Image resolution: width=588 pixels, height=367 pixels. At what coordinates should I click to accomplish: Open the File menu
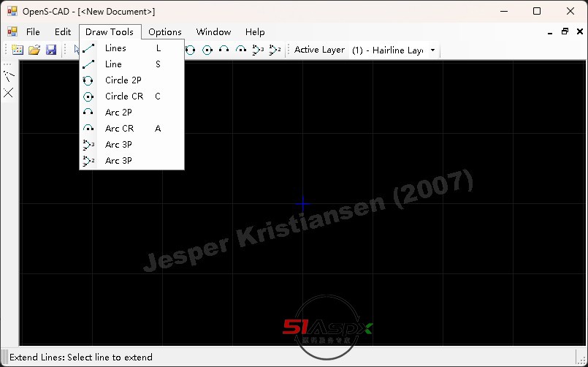coord(33,32)
